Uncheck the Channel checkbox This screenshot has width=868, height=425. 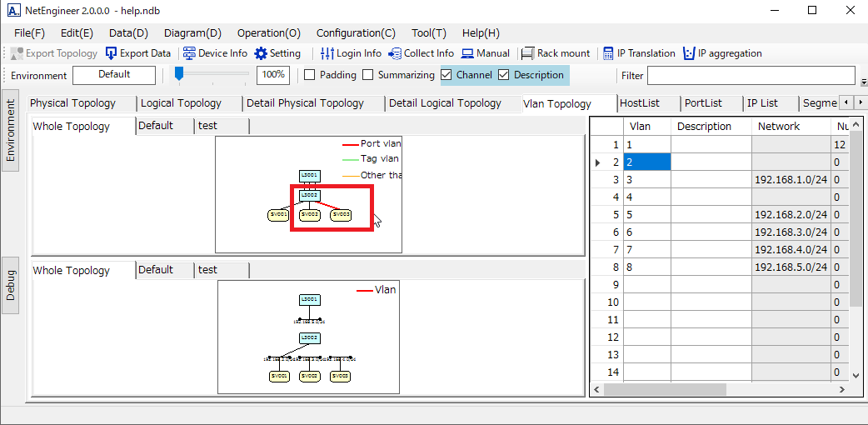[x=446, y=75]
